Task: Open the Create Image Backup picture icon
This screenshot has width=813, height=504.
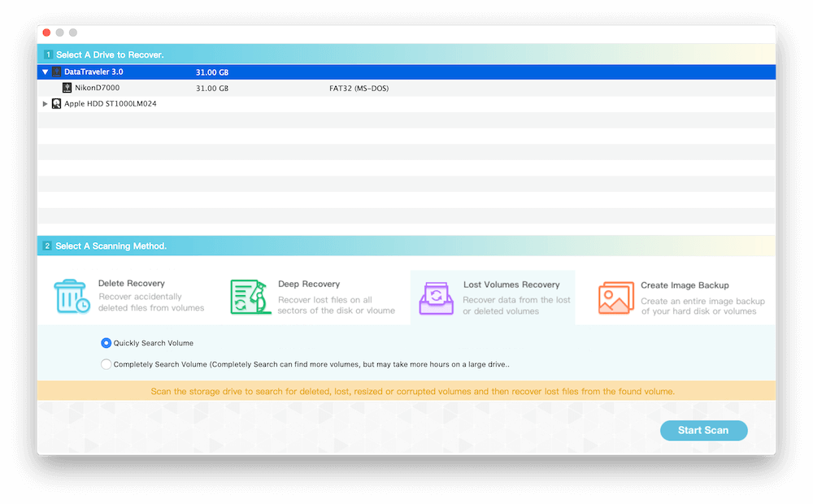Action: coord(616,298)
